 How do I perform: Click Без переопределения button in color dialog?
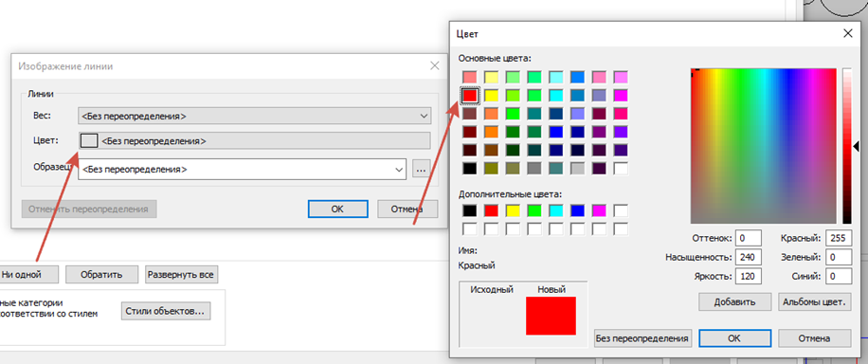[x=642, y=338]
